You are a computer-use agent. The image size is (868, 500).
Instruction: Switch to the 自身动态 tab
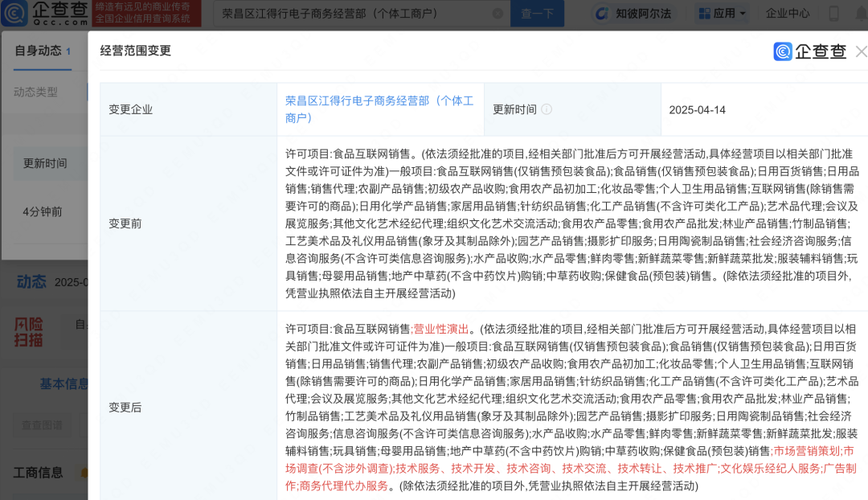(x=43, y=51)
